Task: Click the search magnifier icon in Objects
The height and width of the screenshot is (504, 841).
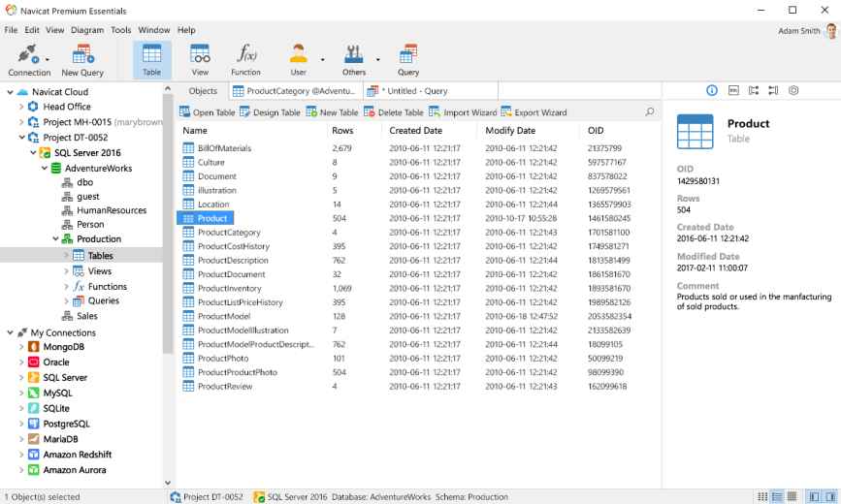Action: [x=650, y=112]
